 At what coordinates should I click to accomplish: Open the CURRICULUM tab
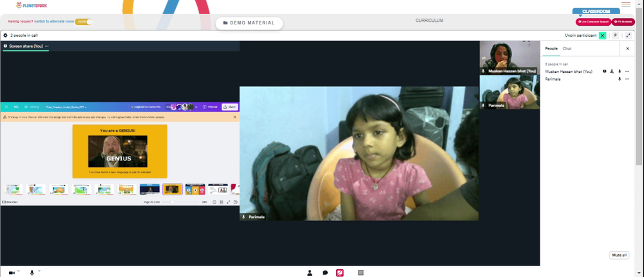coord(429,21)
